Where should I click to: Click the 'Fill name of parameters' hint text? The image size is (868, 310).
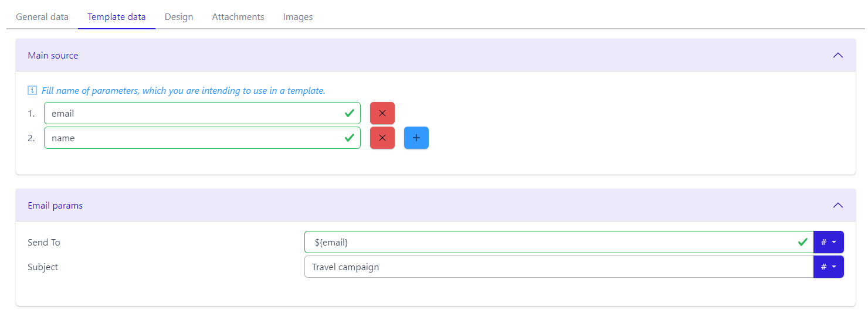tap(184, 91)
